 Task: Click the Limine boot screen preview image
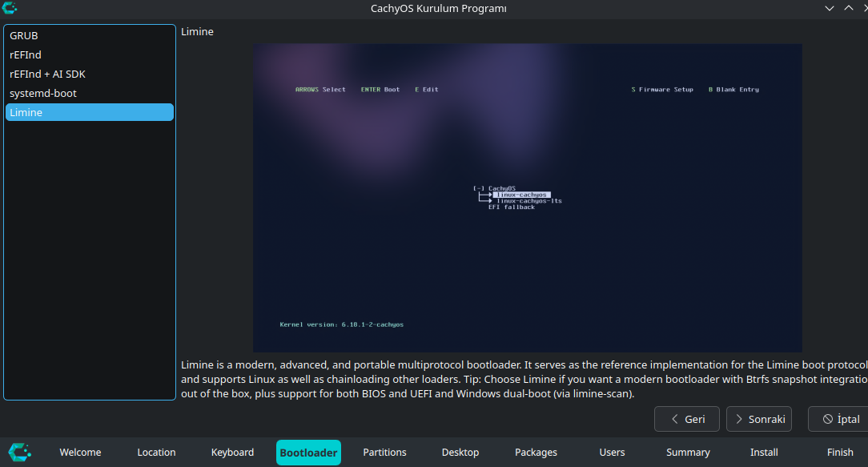click(528, 198)
